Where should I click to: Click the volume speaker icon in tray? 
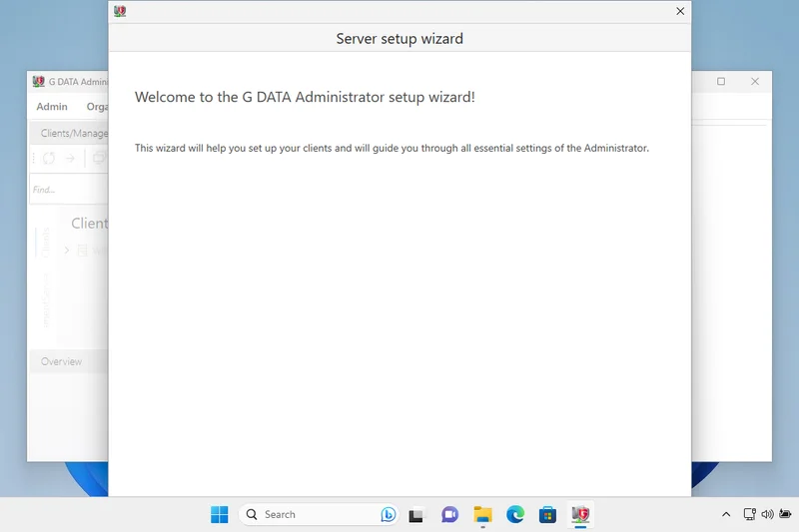coord(767,514)
